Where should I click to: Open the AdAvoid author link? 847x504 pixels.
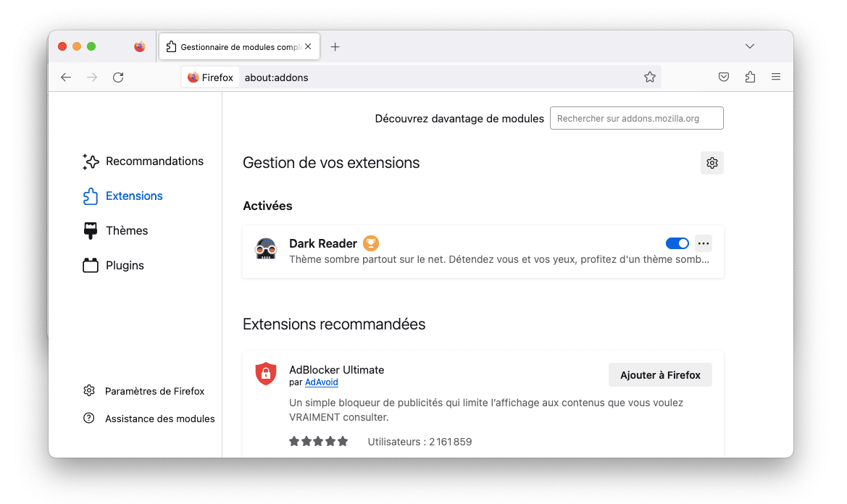point(321,382)
